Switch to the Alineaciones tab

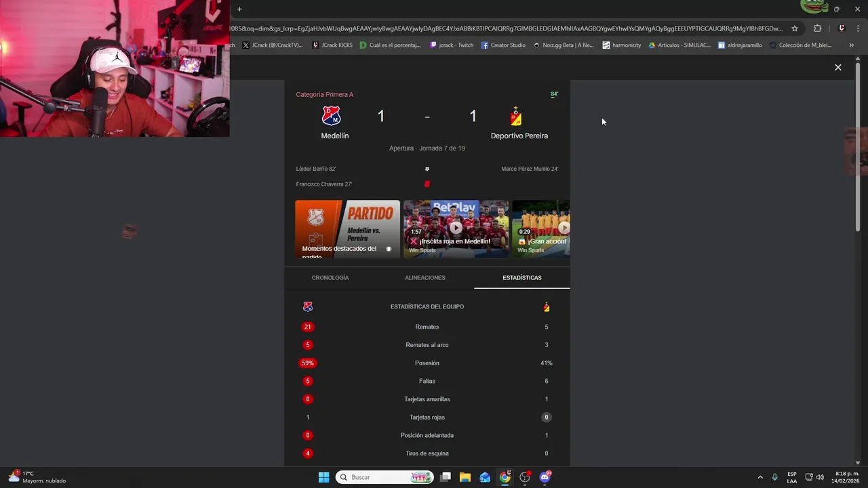tap(425, 278)
